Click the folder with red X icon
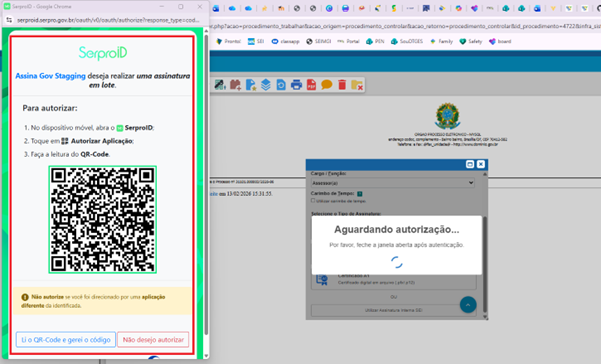Image resolution: width=601 pixels, height=364 pixels. tap(357, 85)
